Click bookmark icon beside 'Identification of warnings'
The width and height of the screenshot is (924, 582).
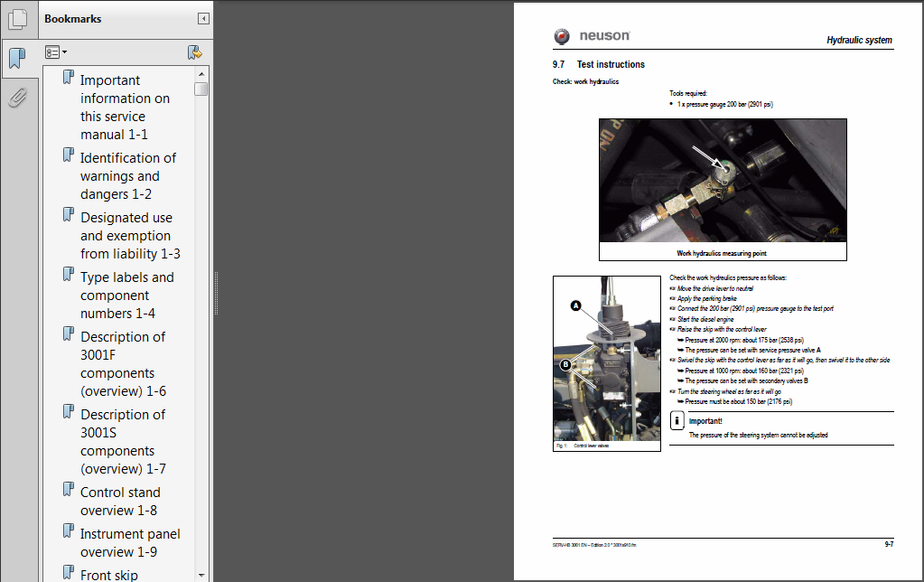(69, 155)
